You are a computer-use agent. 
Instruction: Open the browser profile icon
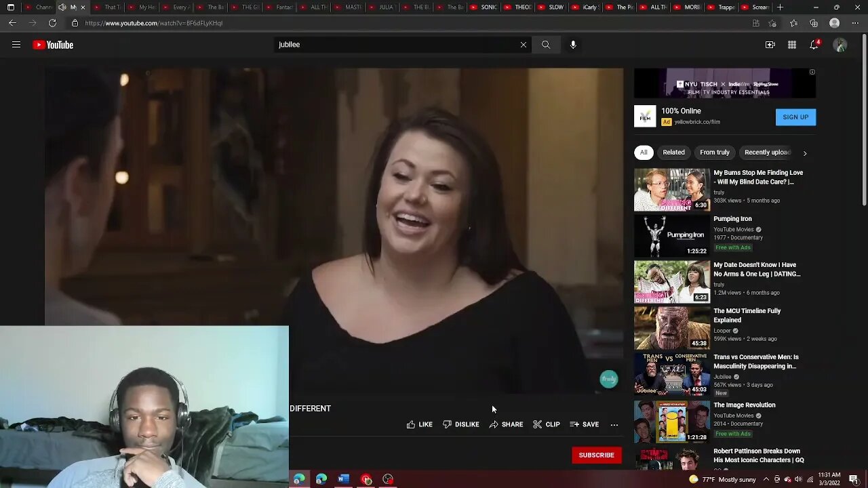835,23
